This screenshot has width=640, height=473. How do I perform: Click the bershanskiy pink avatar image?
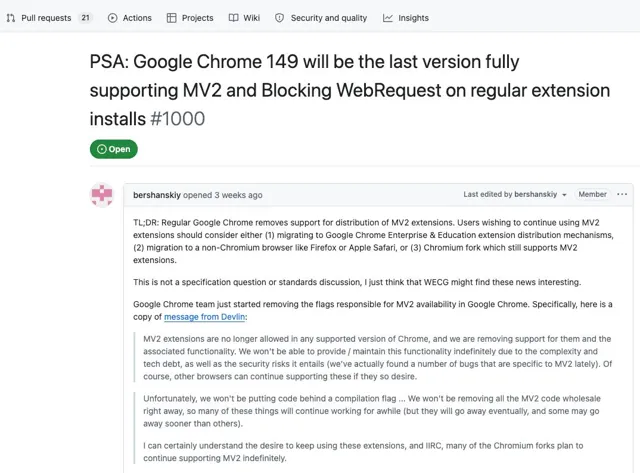click(102, 195)
